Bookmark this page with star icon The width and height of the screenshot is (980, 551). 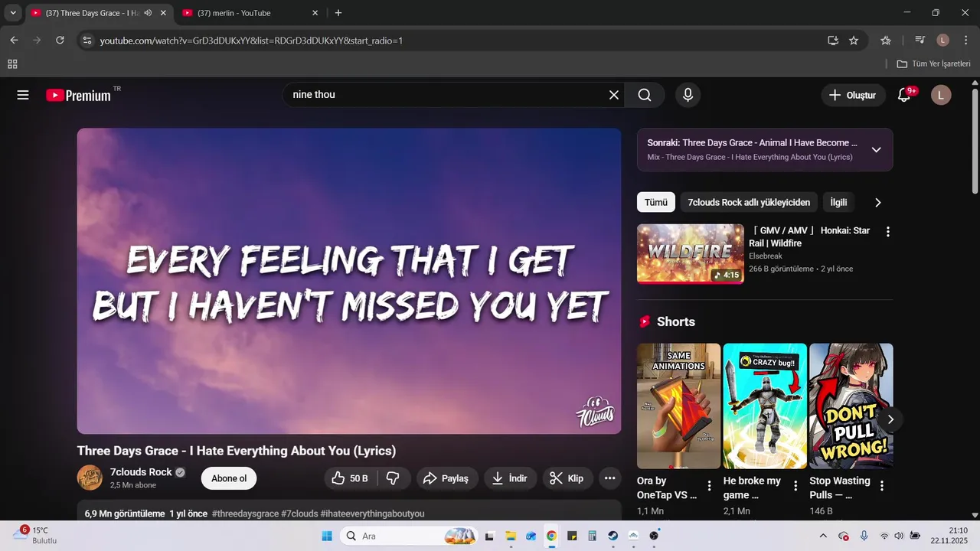[x=854, y=40]
